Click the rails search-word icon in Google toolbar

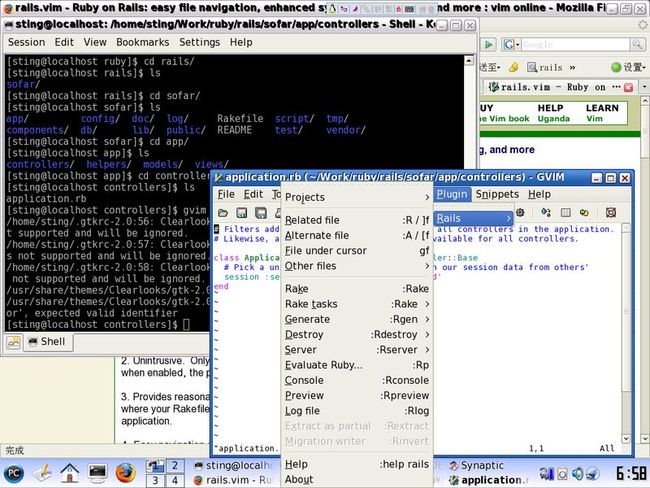point(545,67)
